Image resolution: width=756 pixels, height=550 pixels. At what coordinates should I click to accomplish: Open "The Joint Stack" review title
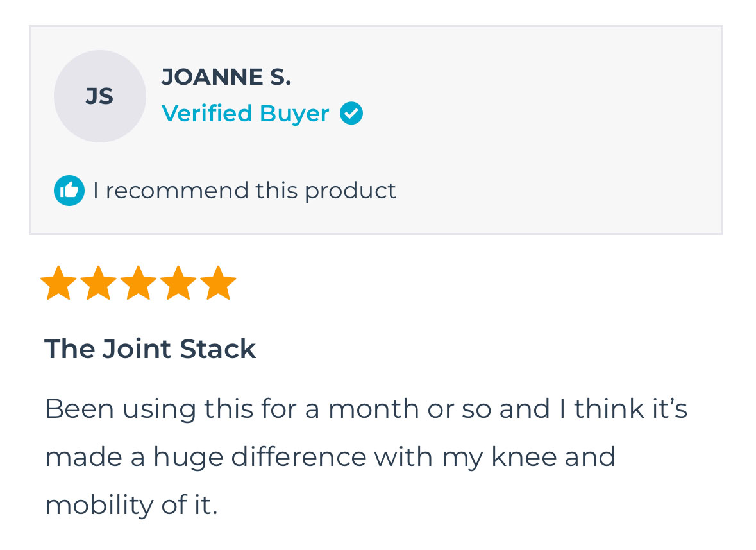150,349
